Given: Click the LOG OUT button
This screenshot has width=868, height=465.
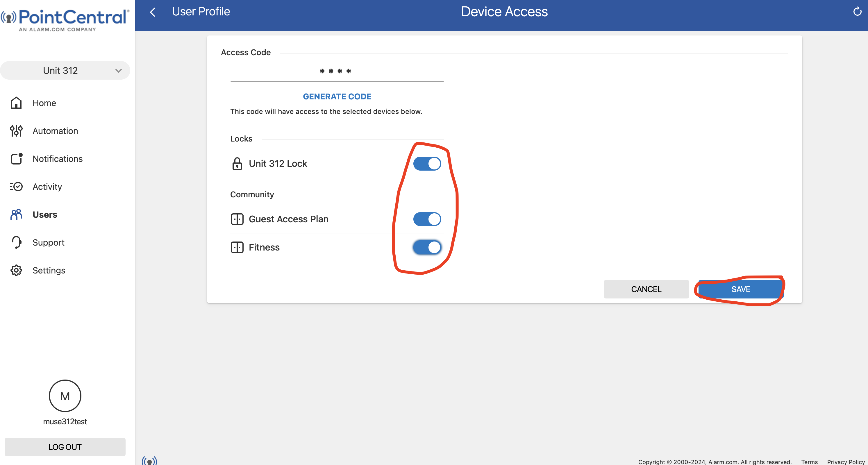Looking at the screenshot, I should [65, 447].
